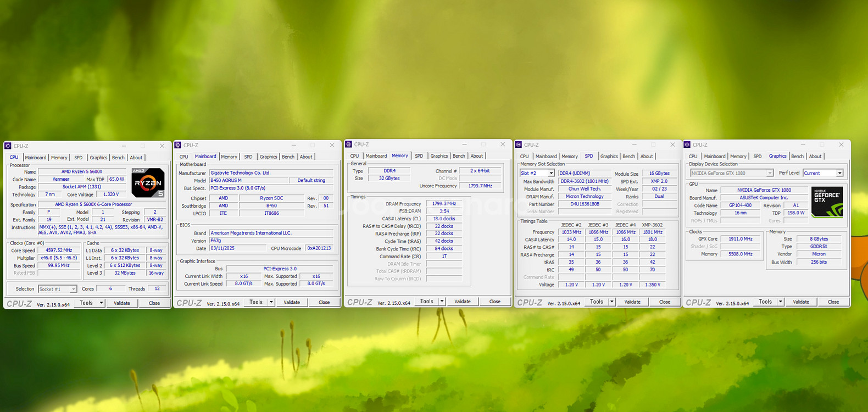
Task: Select the Bench tab in the Mainboard window
Action: click(288, 157)
